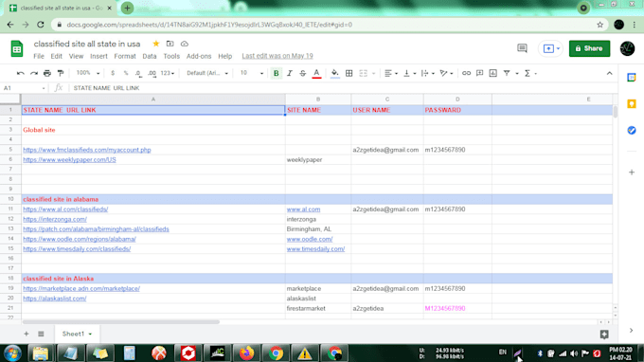This screenshot has height=362, width=644.
Task: Insert link using the chain icon
Action: 466,73
